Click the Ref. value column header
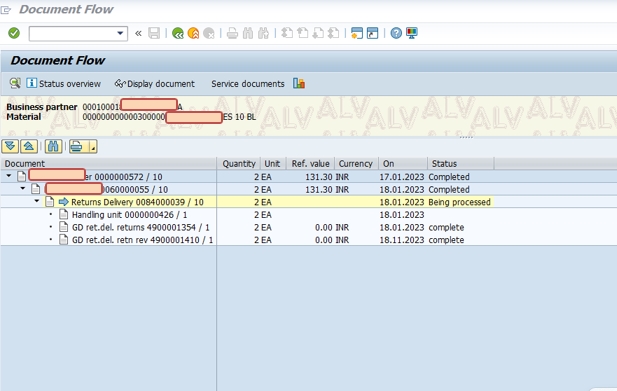Screen dimensions: 617x391 310,163
